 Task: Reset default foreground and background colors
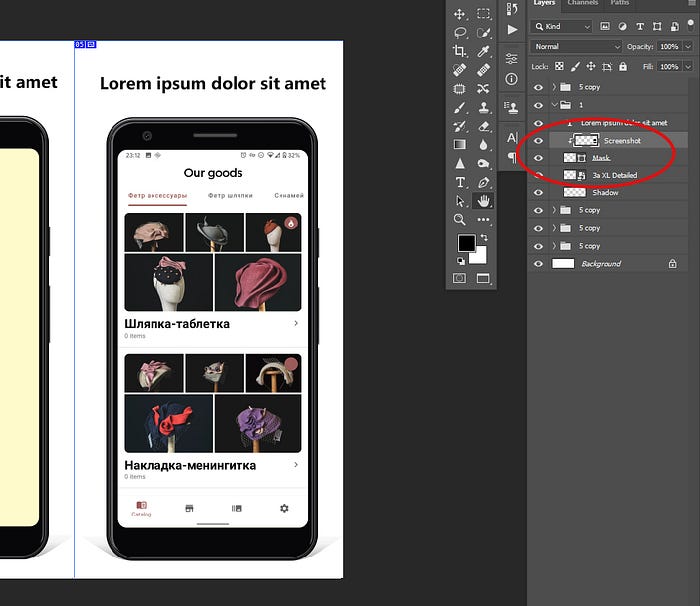461,261
